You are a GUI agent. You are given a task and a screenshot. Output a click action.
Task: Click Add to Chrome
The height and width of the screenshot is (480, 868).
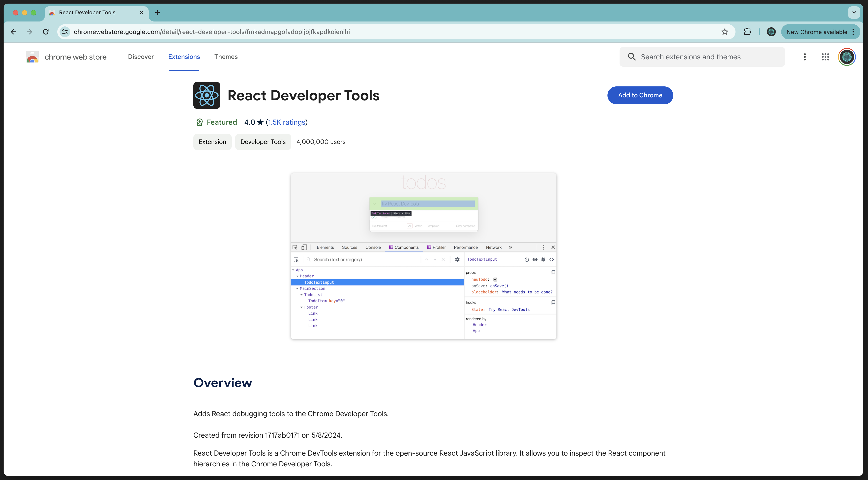(640, 95)
